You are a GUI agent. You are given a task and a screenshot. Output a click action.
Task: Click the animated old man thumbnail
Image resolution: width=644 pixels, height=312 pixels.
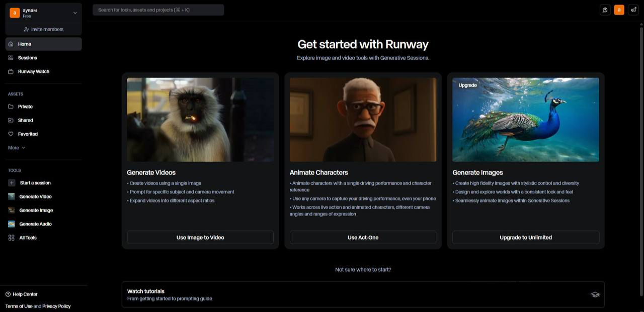coord(363,120)
